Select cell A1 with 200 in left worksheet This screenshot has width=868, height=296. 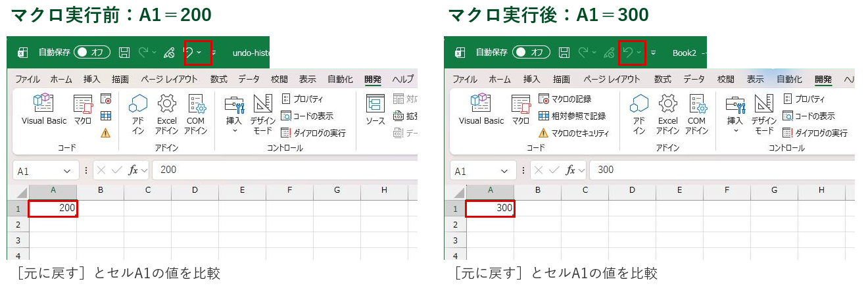coord(53,209)
